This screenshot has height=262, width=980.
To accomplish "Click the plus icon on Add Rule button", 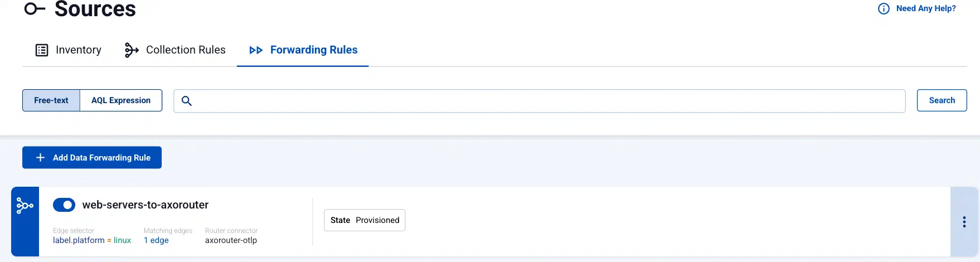I will click(x=40, y=158).
